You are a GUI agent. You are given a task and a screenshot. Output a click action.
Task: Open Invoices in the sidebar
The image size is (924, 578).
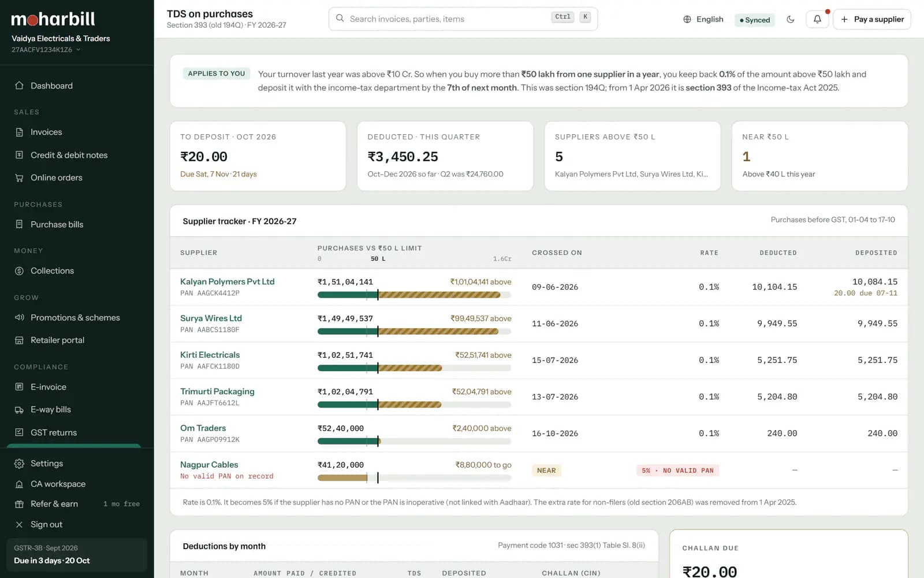[77, 132]
